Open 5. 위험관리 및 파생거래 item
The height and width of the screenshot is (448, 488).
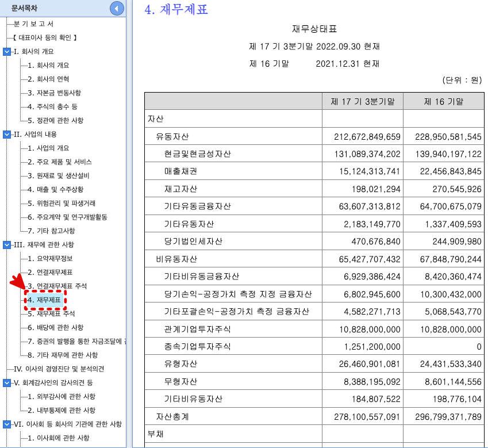[x=62, y=204]
